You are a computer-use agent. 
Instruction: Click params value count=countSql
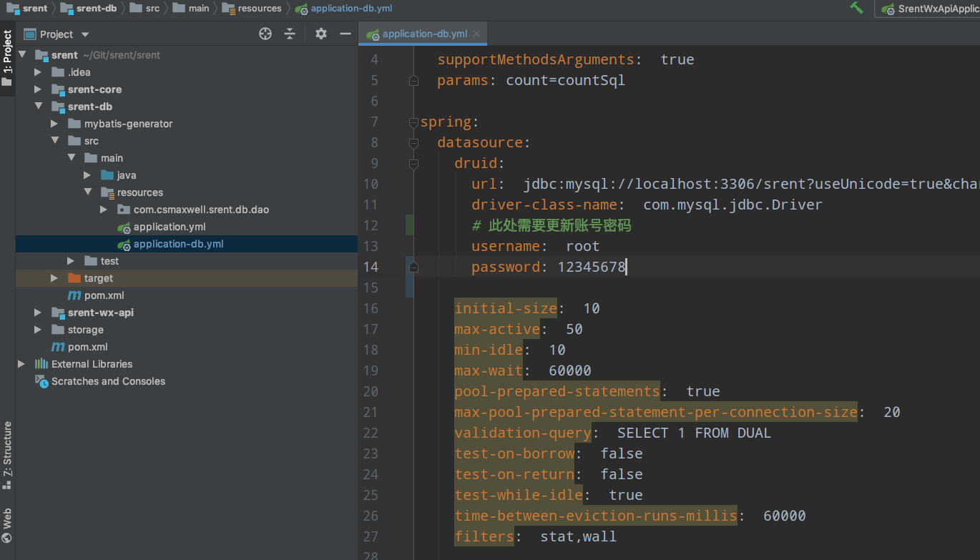pos(566,80)
